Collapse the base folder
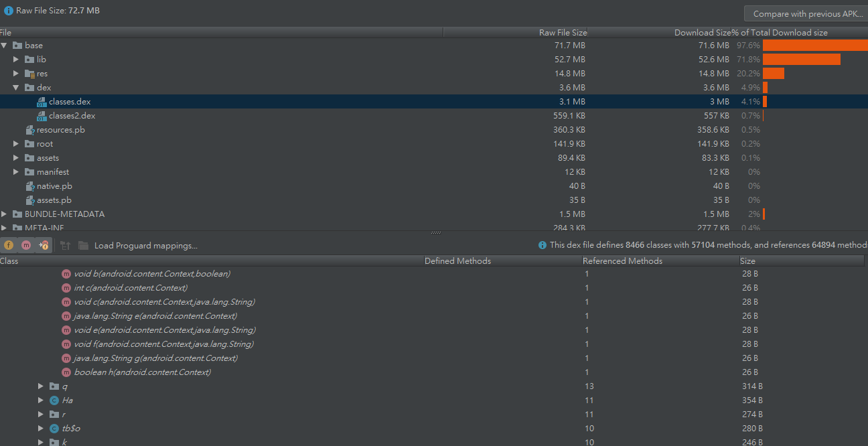This screenshot has width=868, height=446. [x=4, y=46]
